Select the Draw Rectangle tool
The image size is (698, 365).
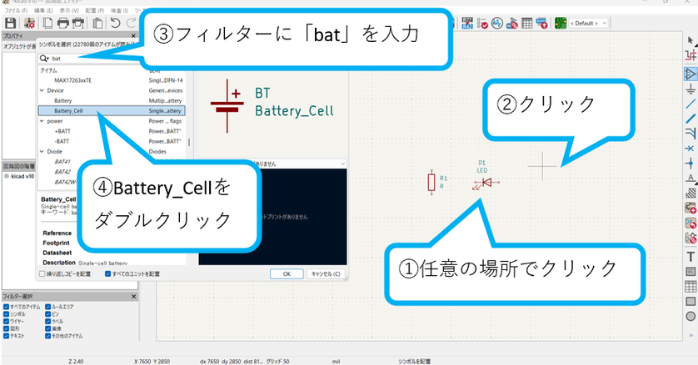point(690,301)
